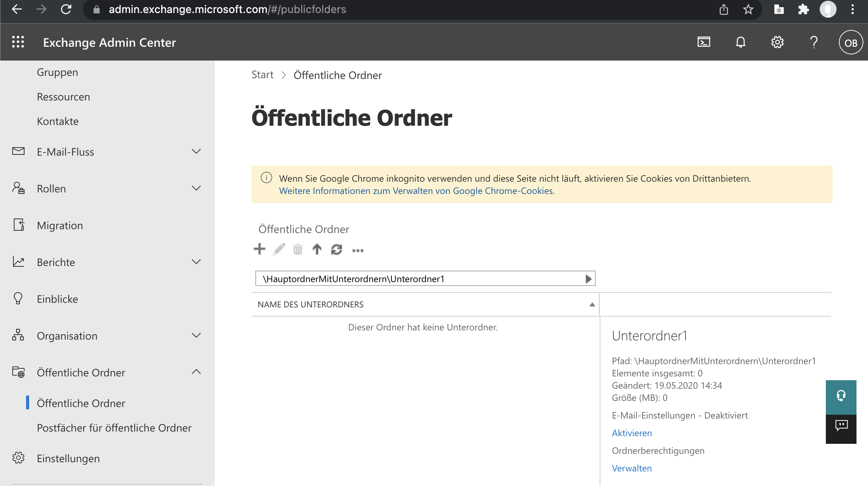Open the Chrome-Cookies information link
The image size is (868, 486).
pyautogui.click(x=417, y=191)
